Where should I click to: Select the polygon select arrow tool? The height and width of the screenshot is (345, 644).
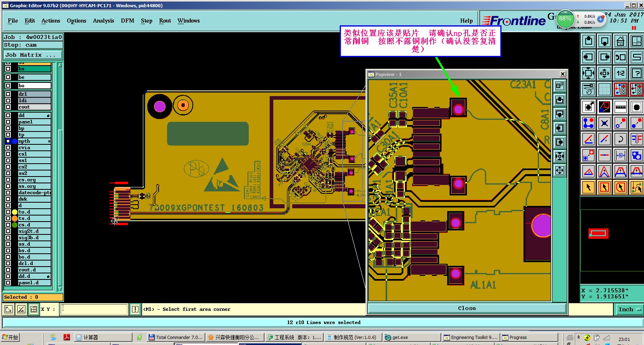point(621,187)
